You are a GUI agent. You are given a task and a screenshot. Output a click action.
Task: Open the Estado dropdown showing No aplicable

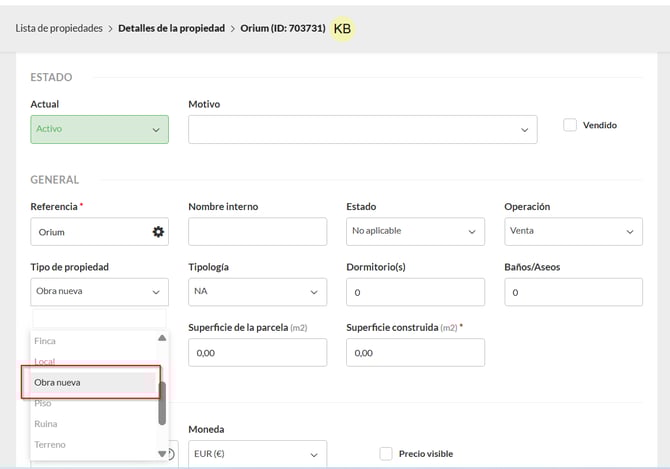[x=415, y=232]
